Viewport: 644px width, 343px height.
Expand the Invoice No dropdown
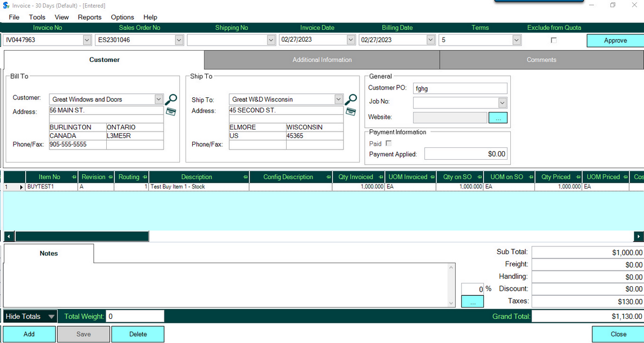[87, 40]
